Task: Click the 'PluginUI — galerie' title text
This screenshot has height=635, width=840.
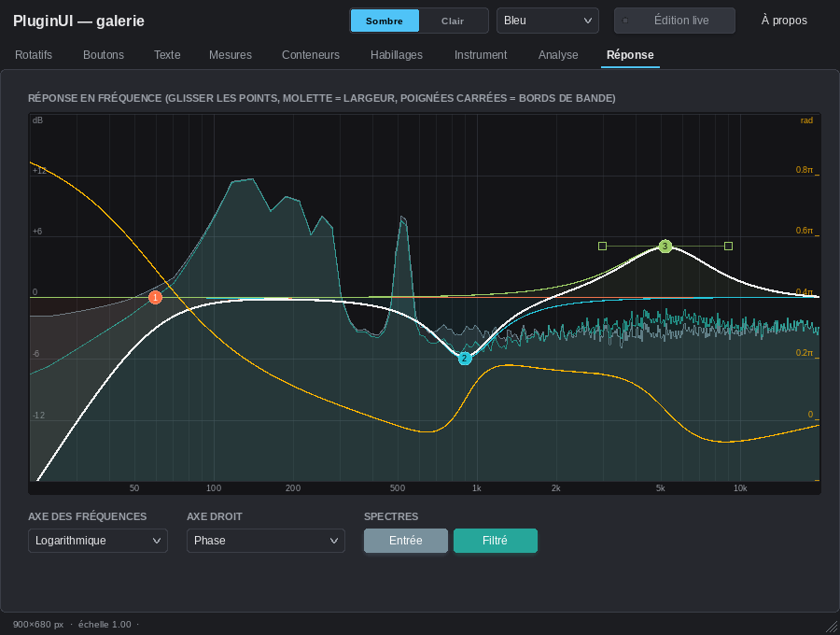Action: point(78,21)
